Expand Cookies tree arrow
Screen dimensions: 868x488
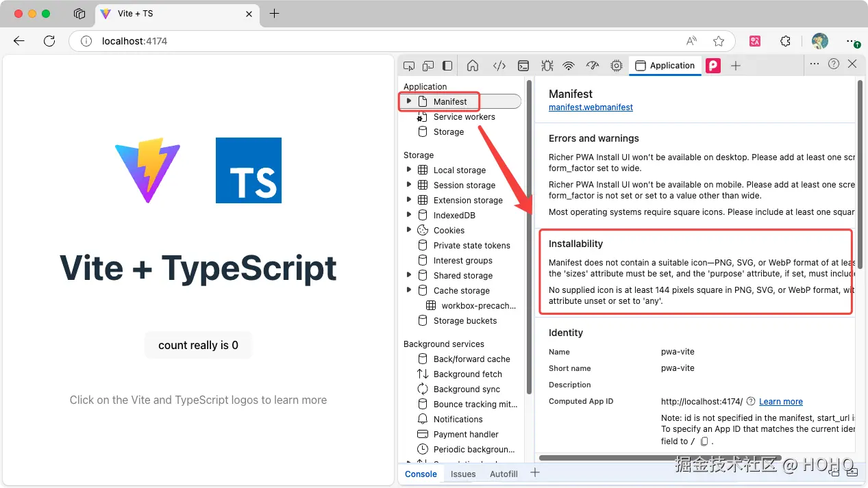tap(409, 230)
